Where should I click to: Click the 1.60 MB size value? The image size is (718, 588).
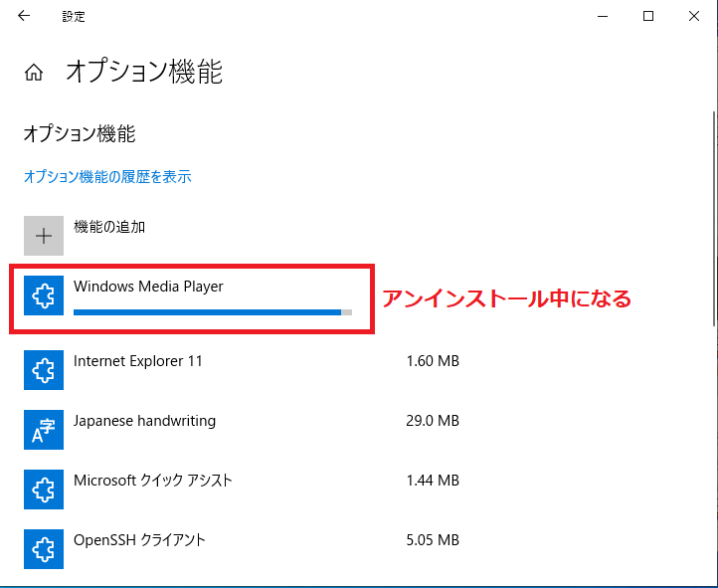coord(433,361)
